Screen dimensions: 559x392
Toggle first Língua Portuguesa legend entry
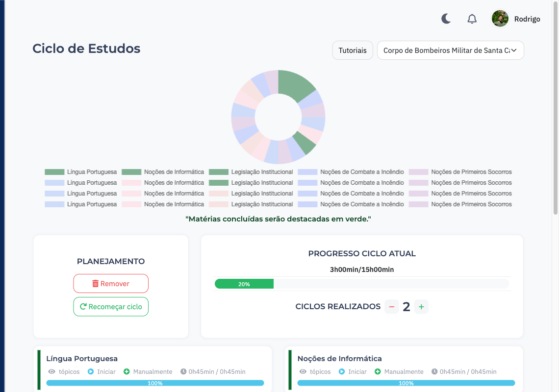81,172
